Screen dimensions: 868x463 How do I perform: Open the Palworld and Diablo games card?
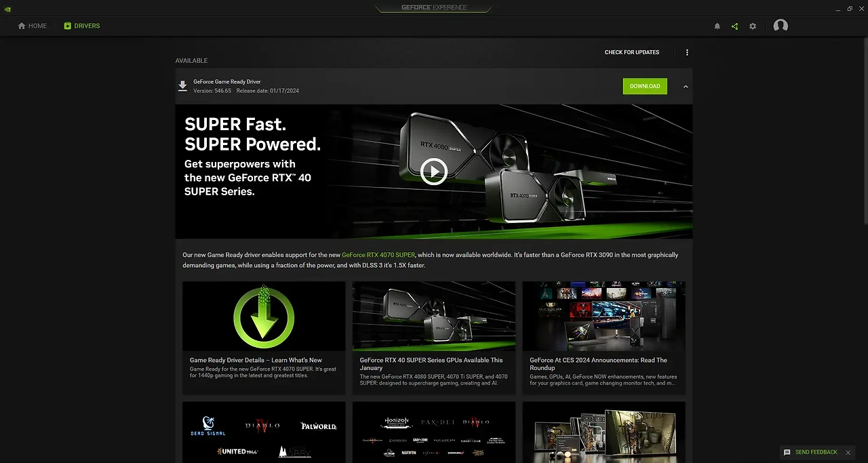coord(264,432)
